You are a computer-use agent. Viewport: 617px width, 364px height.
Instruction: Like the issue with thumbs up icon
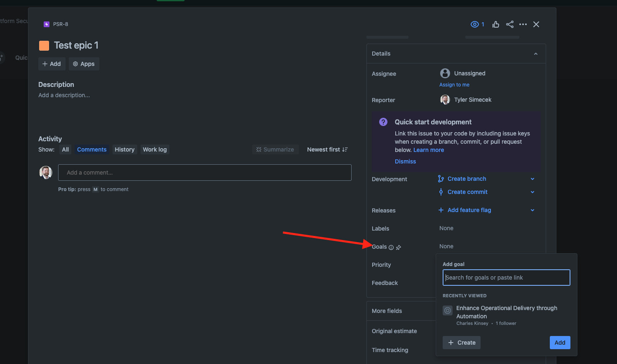(495, 24)
